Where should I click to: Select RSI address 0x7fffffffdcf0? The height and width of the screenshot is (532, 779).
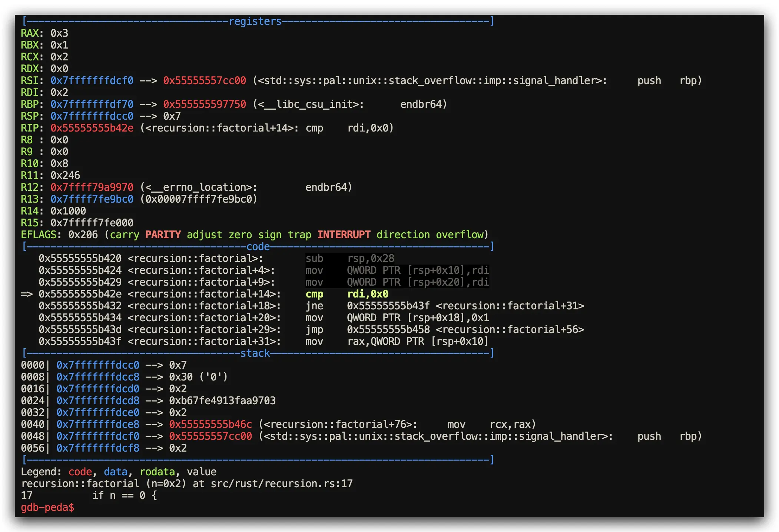pos(92,81)
